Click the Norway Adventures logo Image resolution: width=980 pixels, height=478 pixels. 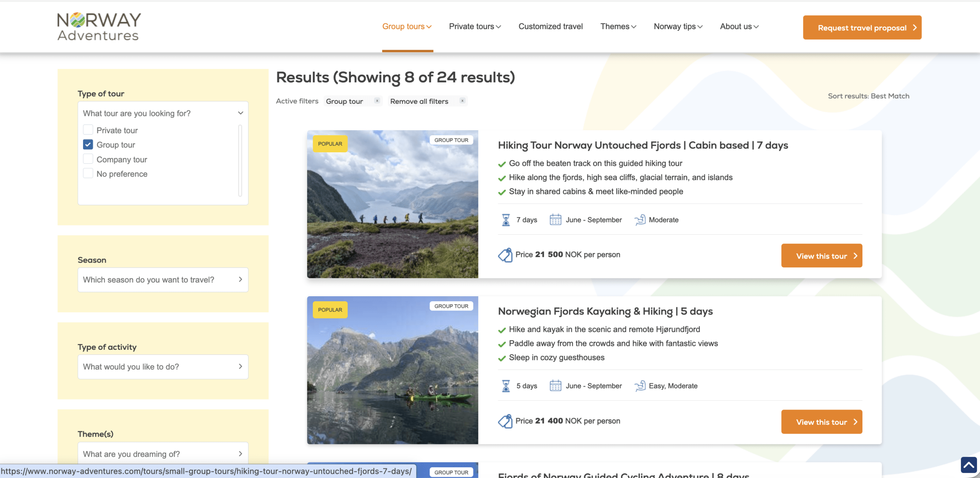click(99, 26)
